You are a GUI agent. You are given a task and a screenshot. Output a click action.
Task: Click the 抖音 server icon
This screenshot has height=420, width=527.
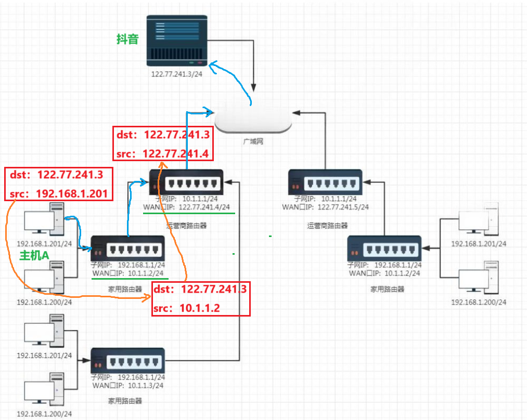click(x=177, y=41)
